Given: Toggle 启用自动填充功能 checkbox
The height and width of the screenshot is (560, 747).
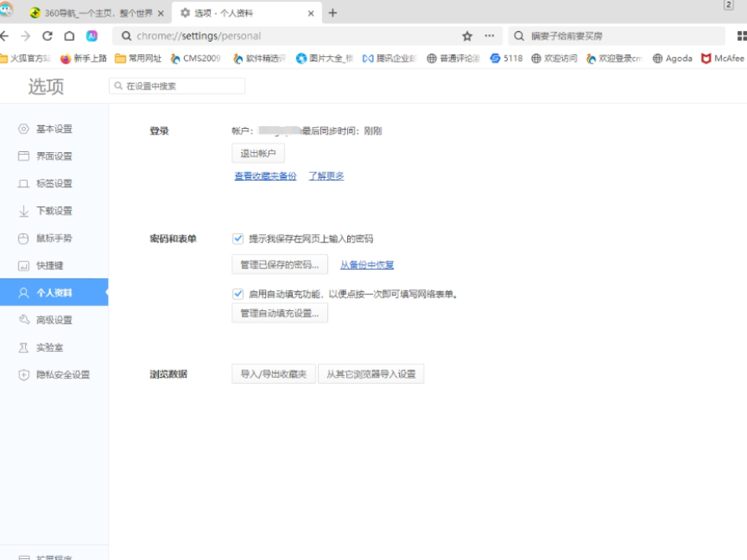Looking at the screenshot, I should tap(238, 294).
